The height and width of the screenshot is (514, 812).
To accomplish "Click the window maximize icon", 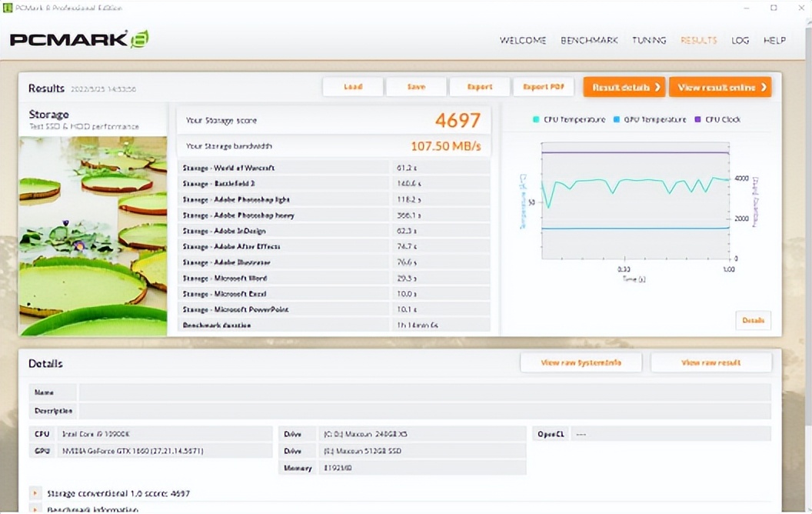I will (x=774, y=8).
